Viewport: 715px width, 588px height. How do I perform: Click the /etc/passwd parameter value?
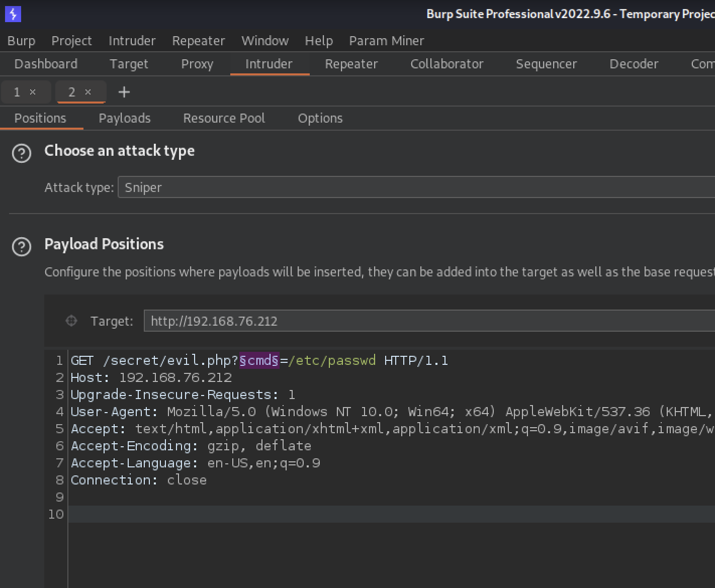(332, 361)
